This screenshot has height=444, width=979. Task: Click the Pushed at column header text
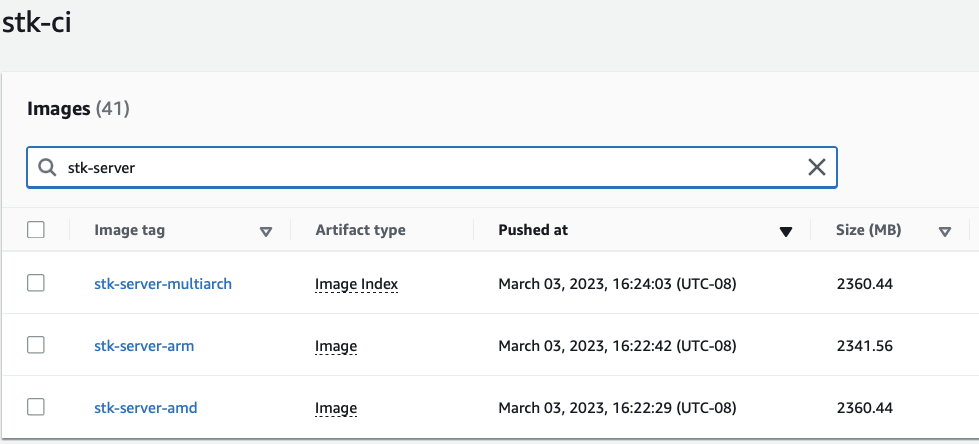533,230
